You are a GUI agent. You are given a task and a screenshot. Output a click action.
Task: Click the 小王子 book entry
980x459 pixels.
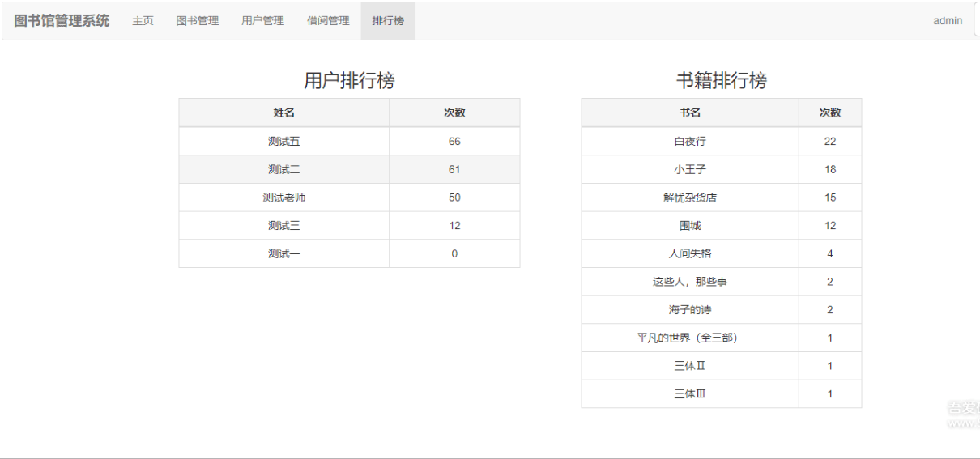coord(689,170)
